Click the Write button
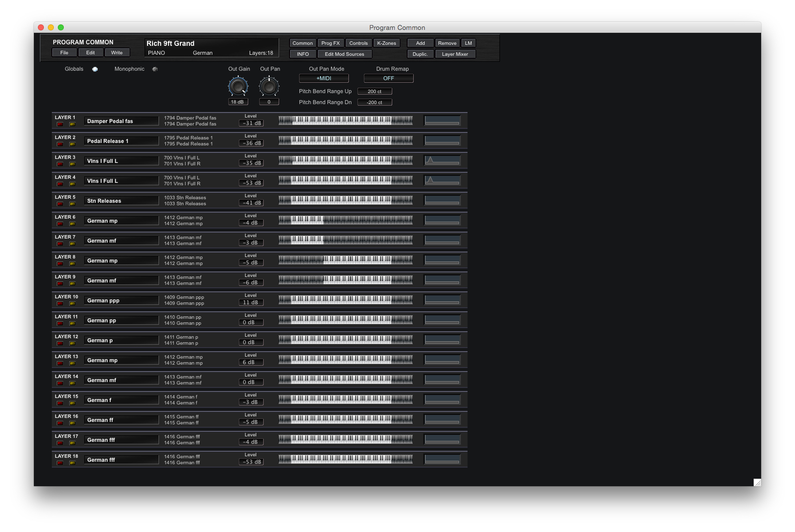795x532 pixels. coord(117,53)
